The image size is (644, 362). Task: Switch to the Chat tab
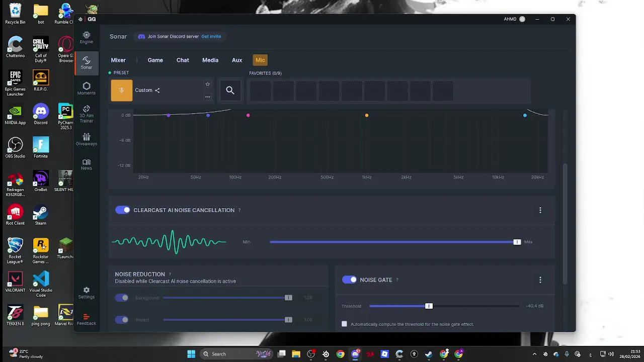point(183,60)
